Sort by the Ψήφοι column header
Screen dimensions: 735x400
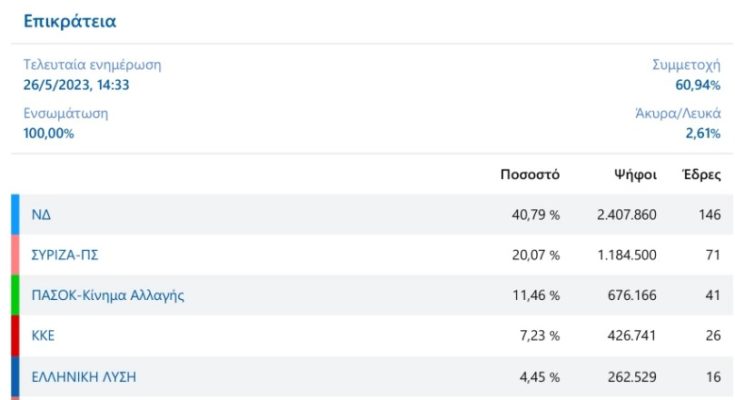pos(635,175)
